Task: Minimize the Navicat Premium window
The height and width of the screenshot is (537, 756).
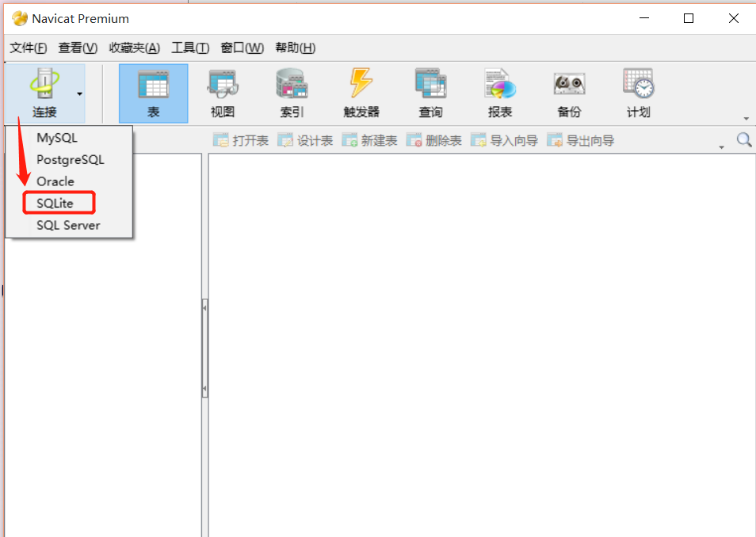Action: tap(644, 18)
